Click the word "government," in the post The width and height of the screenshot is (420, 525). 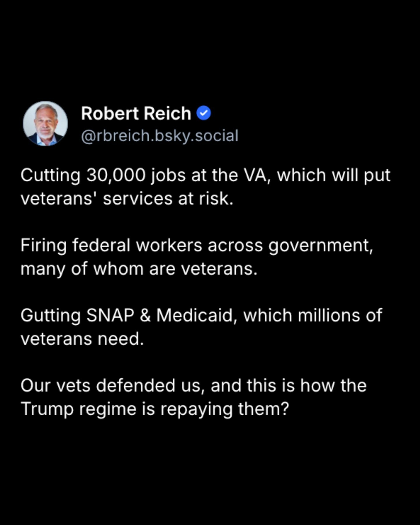click(321, 246)
